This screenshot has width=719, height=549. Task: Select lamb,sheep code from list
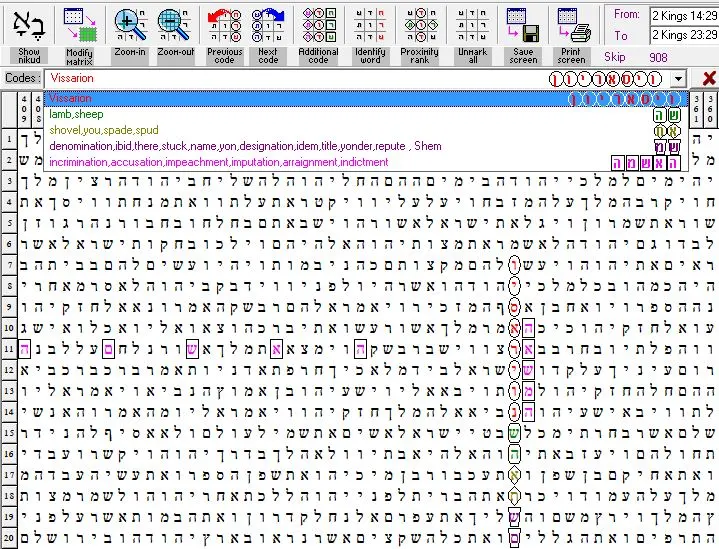(366, 114)
